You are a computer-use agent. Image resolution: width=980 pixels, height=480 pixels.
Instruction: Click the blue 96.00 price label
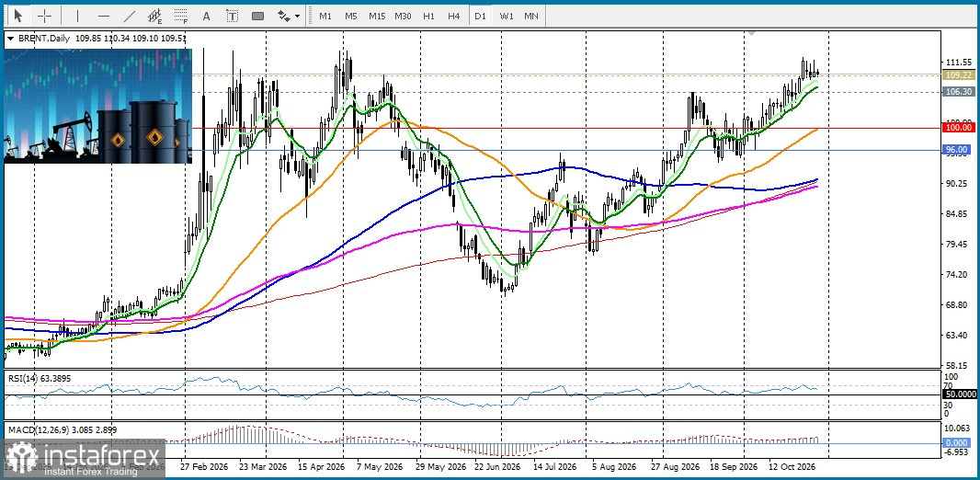coord(959,149)
